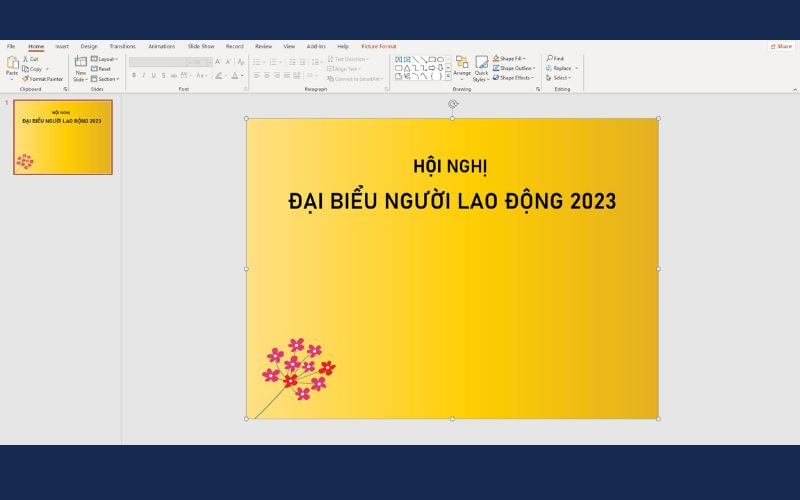
Task: Select the text box shape in gallery
Action: 399,60
